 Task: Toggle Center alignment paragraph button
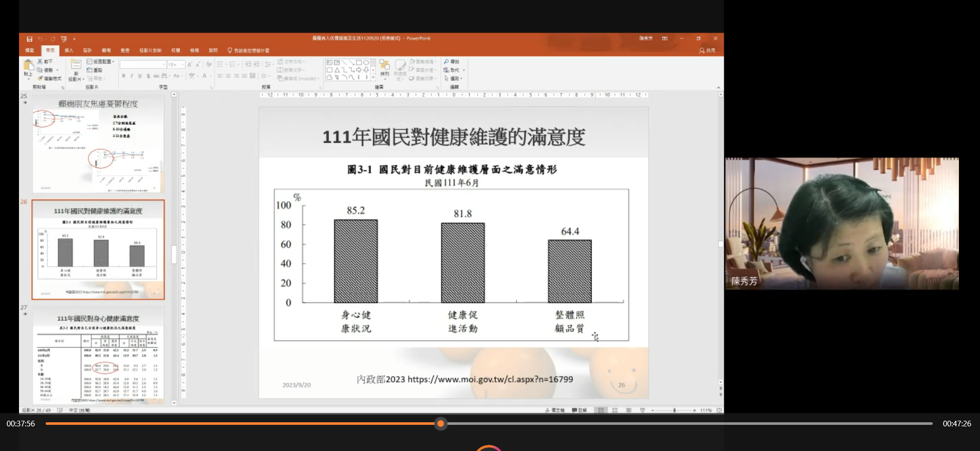point(228,76)
